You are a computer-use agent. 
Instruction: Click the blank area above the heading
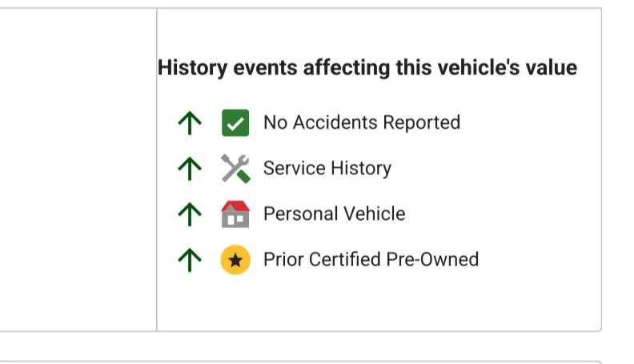click(x=376, y=30)
